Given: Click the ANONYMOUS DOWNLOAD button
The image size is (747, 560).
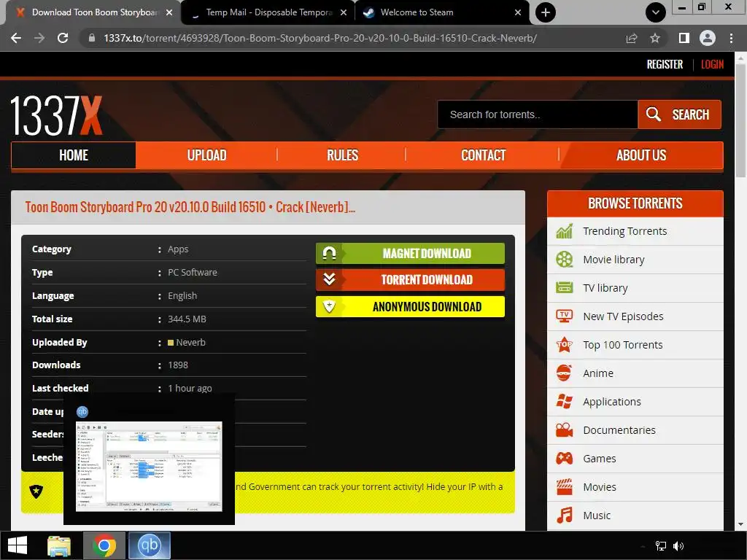Looking at the screenshot, I should 410,307.
